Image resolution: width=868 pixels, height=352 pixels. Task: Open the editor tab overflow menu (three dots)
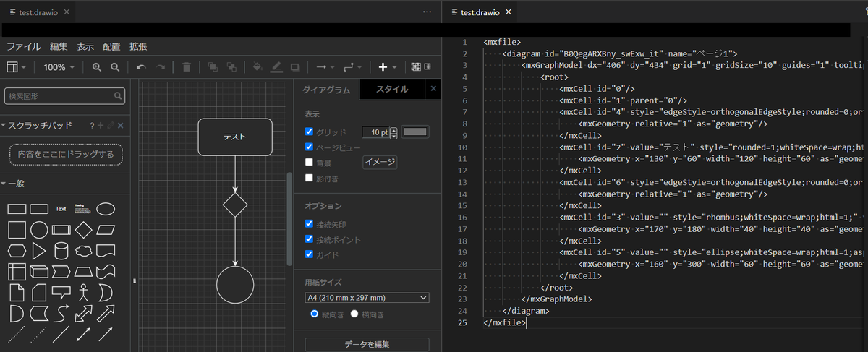(x=427, y=12)
